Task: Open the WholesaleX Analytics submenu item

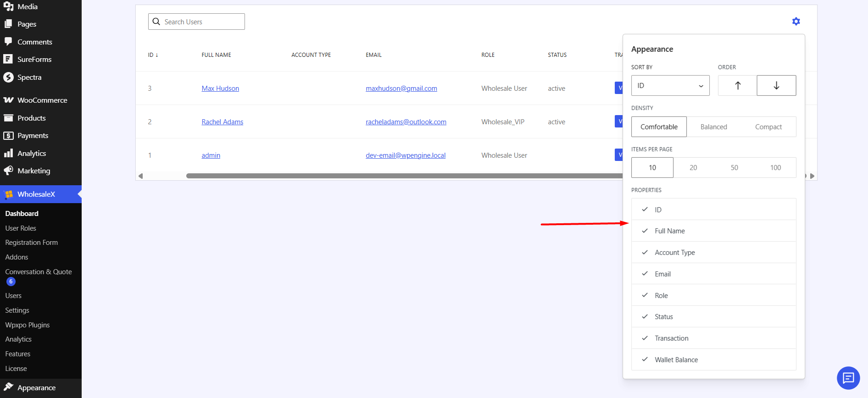Action: pos(18,339)
